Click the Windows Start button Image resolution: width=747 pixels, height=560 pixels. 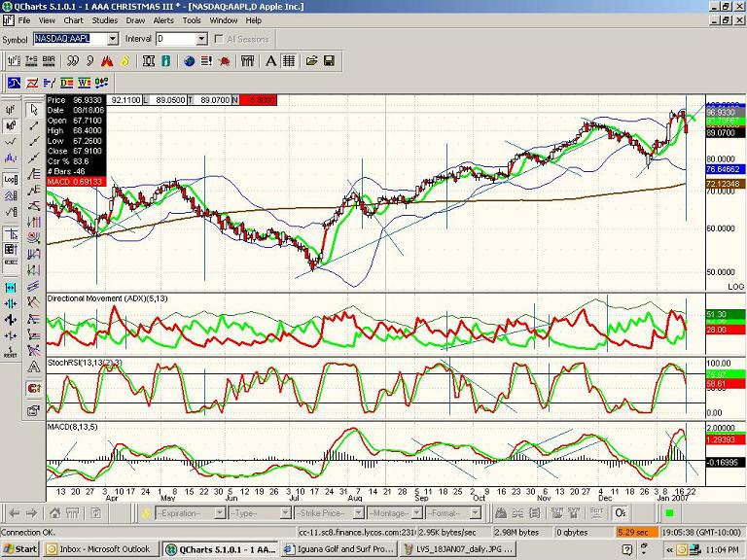click(20, 549)
